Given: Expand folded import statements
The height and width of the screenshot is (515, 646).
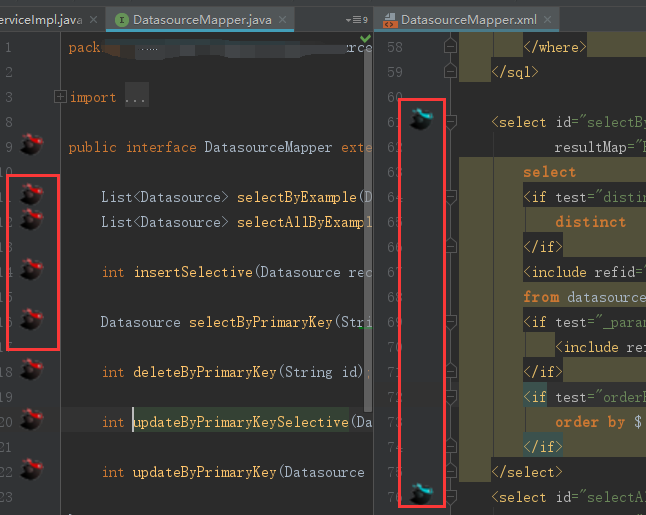Looking at the screenshot, I should 60,97.
